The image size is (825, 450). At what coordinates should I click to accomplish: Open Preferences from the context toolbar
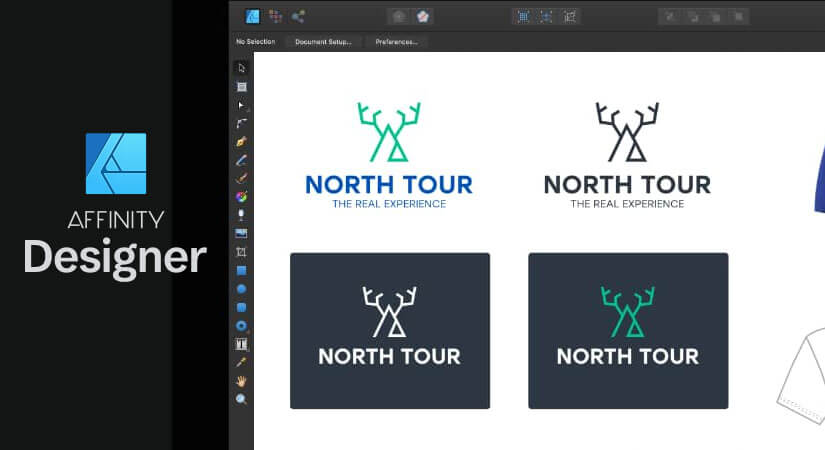point(397,42)
